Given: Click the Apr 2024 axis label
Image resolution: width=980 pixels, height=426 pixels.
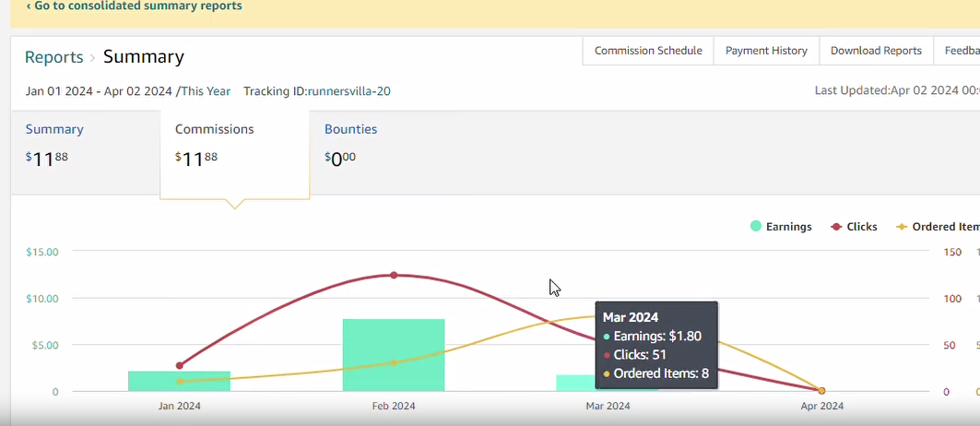Looking at the screenshot, I should 821,406.
